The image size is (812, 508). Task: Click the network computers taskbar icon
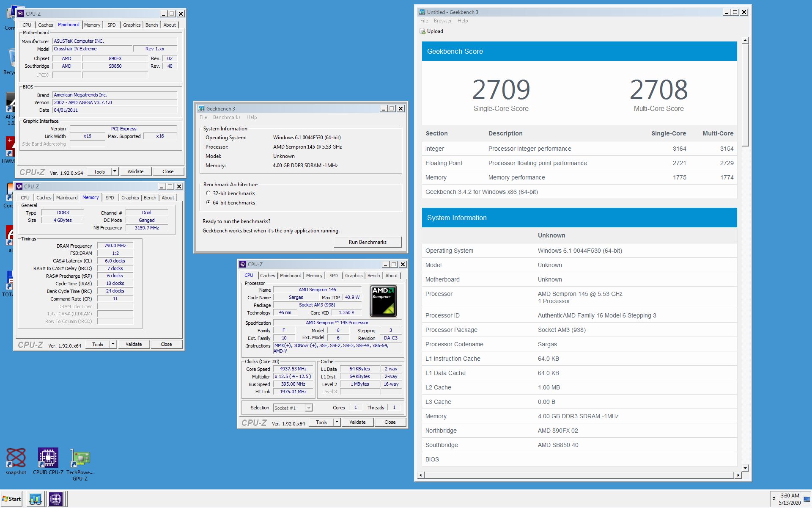tap(36, 499)
